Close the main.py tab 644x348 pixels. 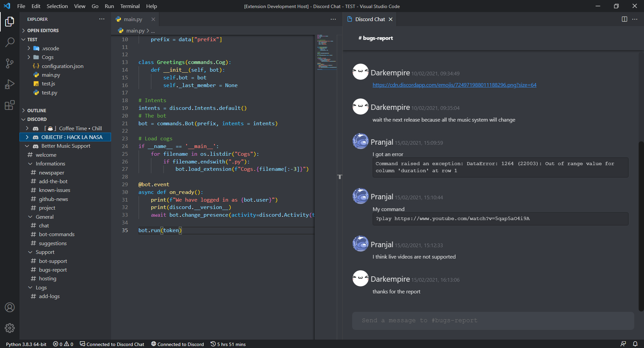coord(153,19)
